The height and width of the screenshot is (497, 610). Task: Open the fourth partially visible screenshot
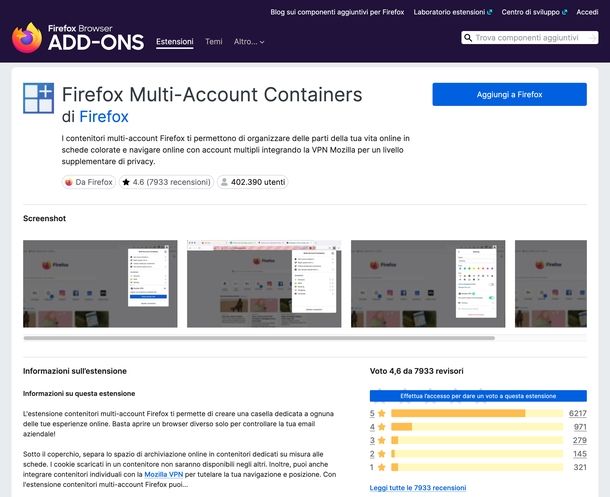coord(551,284)
